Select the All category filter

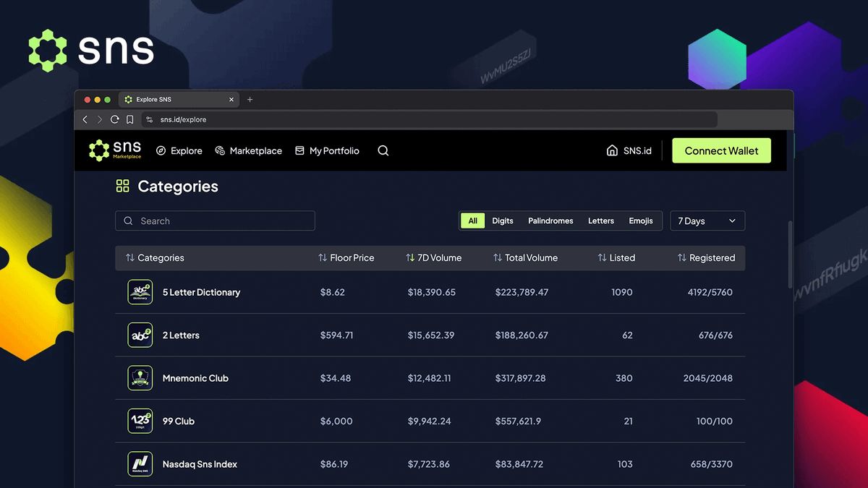click(472, 221)
